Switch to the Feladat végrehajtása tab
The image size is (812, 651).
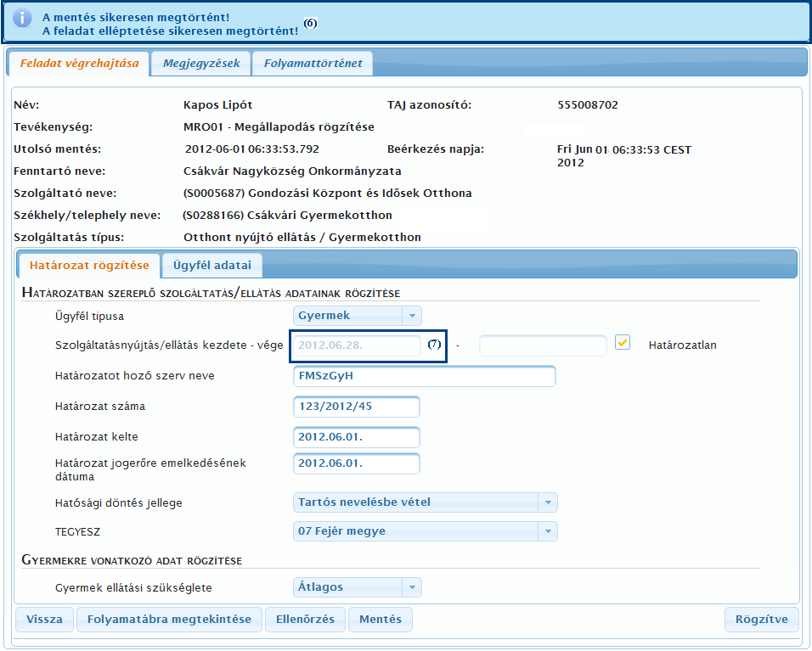(79, 64)
